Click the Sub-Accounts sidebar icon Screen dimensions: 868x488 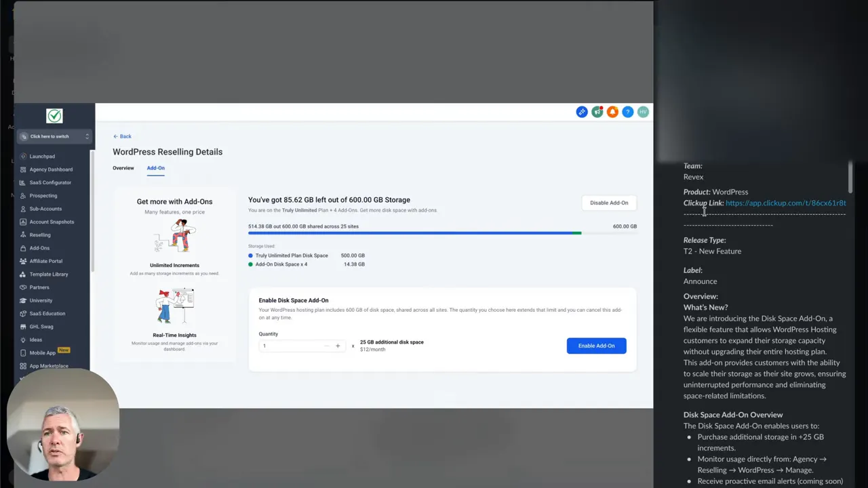click(x=23, y=209)
